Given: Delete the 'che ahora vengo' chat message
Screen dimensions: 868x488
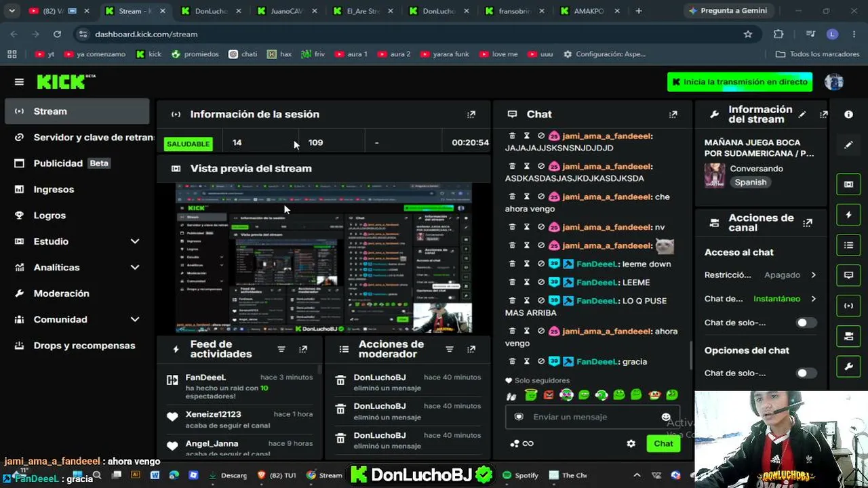Looking at the screenshot, I should [x=512, y=197].
